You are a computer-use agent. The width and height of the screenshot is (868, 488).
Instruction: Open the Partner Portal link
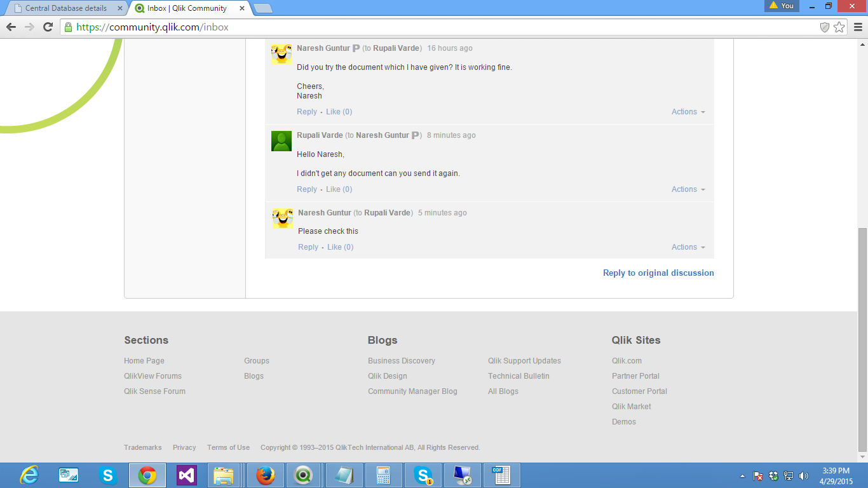coord(635,376)
